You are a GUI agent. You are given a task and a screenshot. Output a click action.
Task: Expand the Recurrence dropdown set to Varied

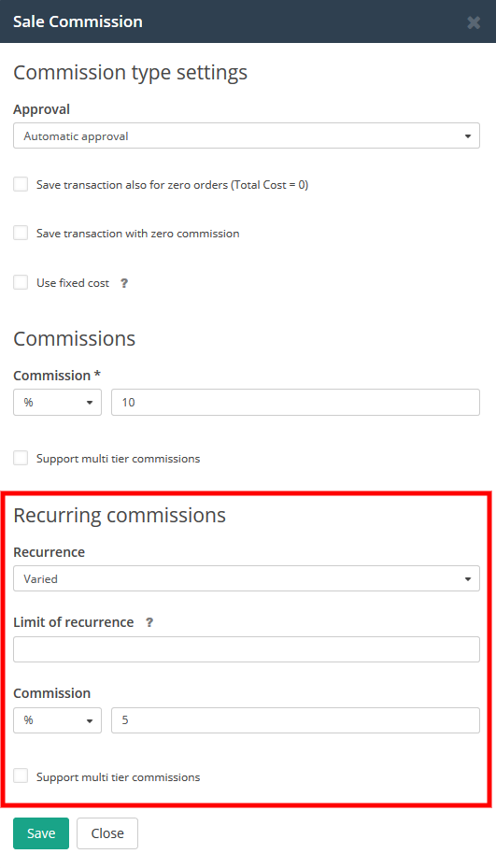247,578
